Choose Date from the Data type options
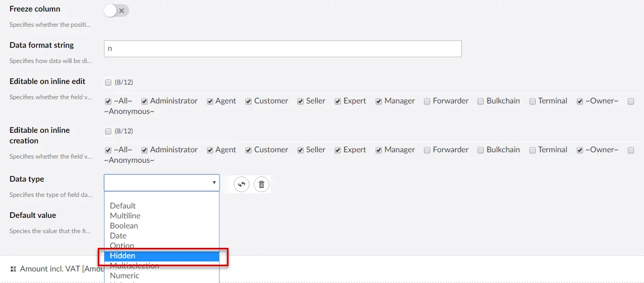 [x=118, y=236]
